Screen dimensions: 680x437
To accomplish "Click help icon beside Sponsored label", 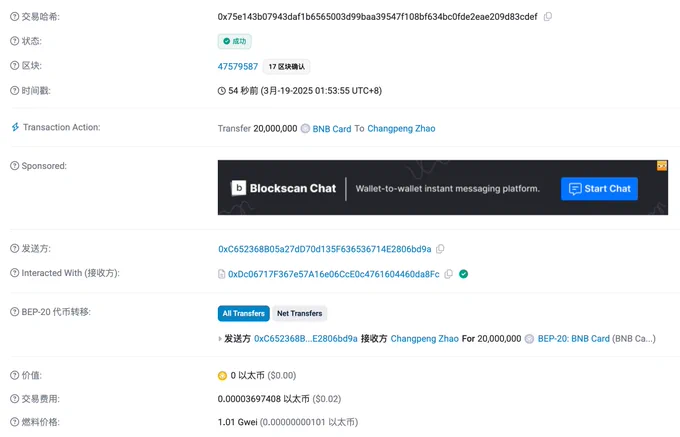I will click(14, 166).
